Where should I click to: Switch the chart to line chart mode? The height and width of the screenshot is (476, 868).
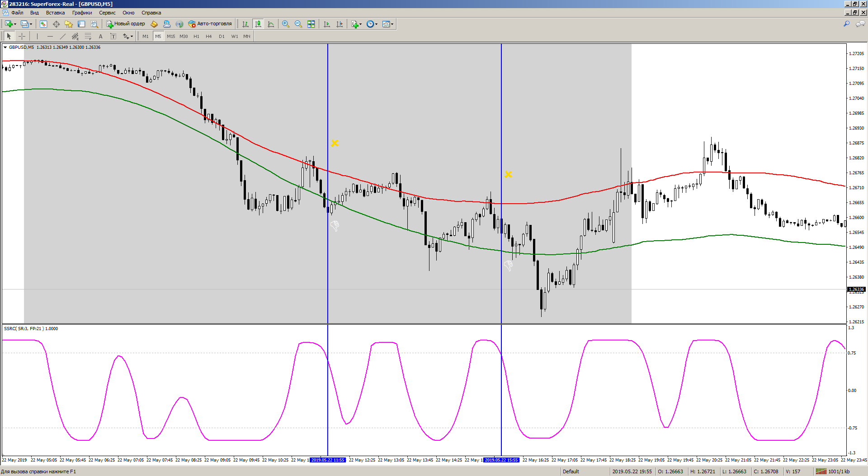pyautogui.click(x=271, y=24)
